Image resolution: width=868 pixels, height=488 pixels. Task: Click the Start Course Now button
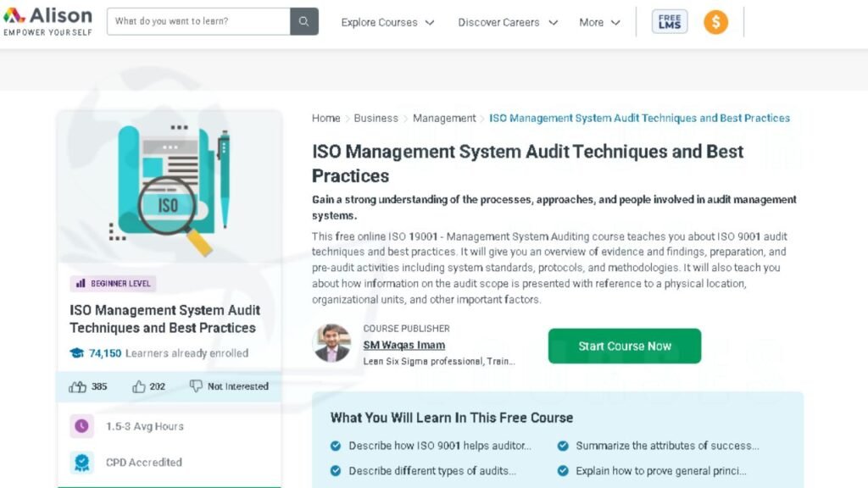(625, 346)
